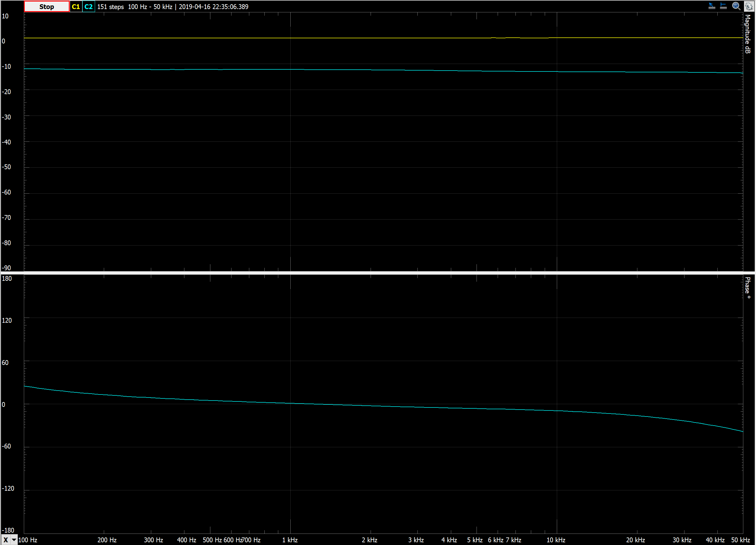The height and width of the screenshot is (545, 756).
Task: Click the '151 steps' setting text
Action: [110, 7]
